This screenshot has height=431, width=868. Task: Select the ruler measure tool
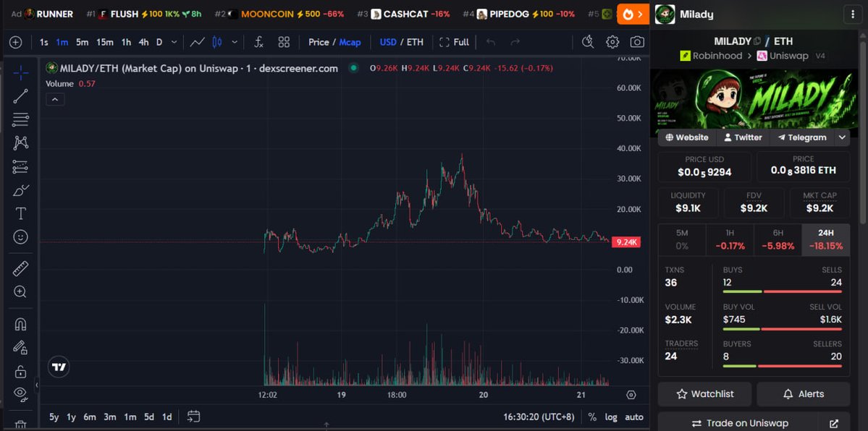pyautogui.click(x=20, y=269)
